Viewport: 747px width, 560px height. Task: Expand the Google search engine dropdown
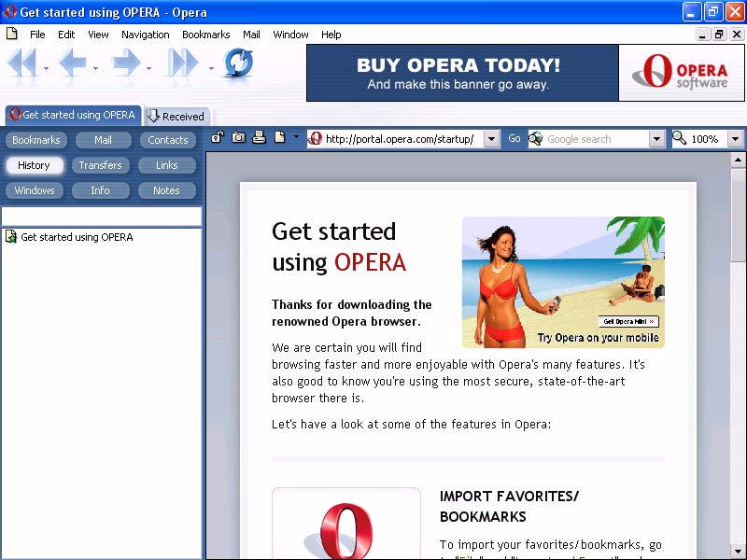656,139
